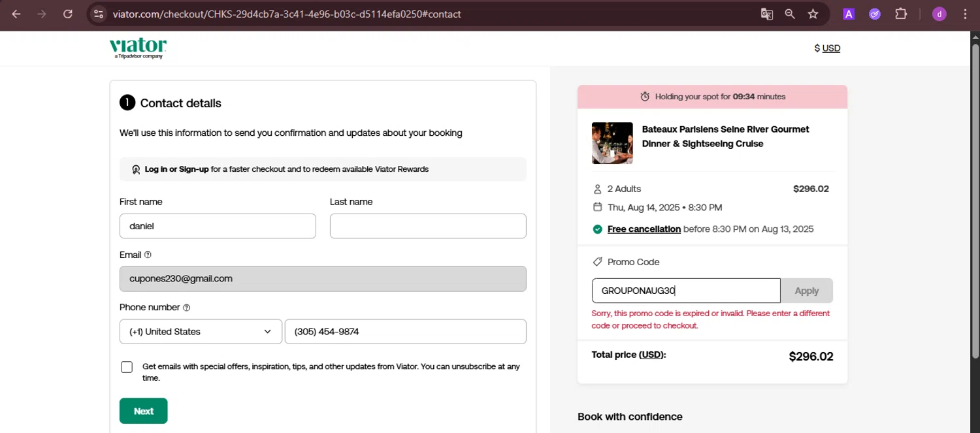Click the Google Translate icon in address bar
Image resolution: width=980 pixels, height=433 pixels.
click(x=766, y=14)
